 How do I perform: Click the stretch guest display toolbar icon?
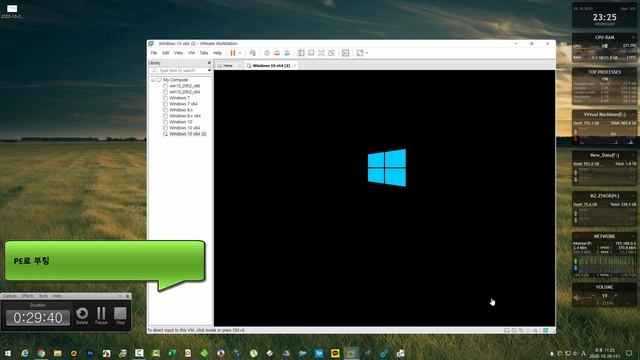(x=360, y=53)
